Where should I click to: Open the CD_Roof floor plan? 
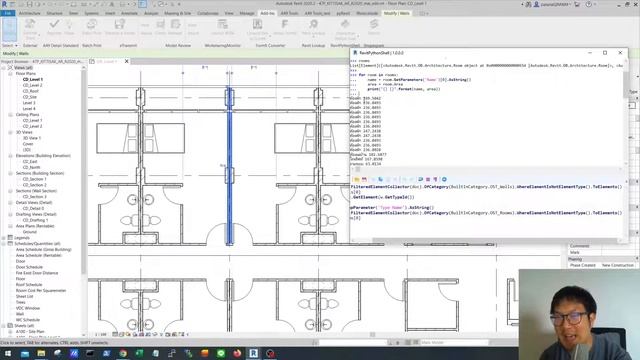pos(31,91)
